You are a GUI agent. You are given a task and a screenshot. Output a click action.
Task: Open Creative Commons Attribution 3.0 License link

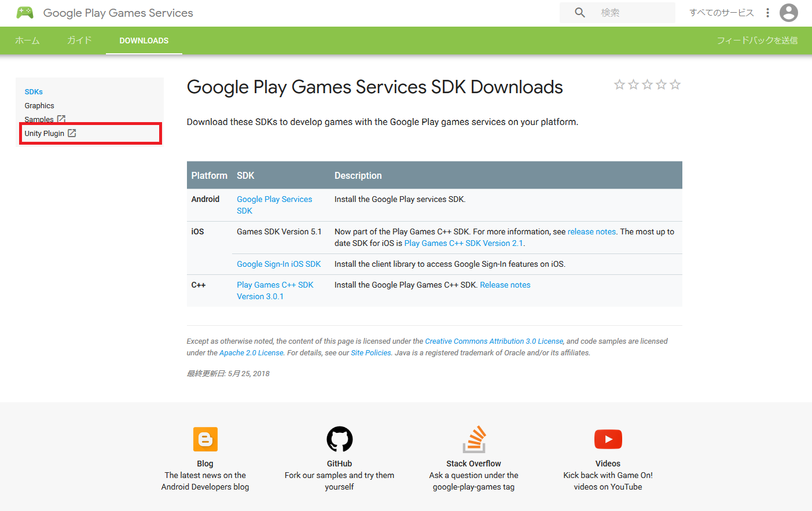(x=494, y=341)
